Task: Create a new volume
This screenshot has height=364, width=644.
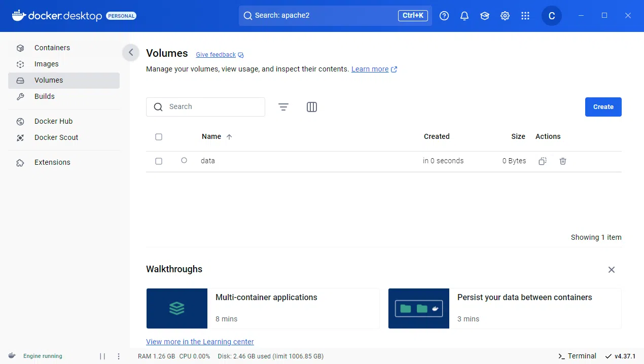Action: click(603, 107)
